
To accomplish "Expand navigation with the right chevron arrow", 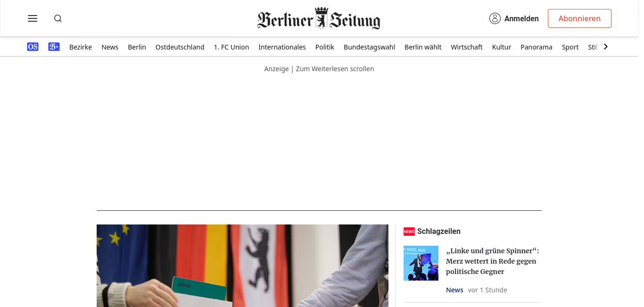I will [x=606, y=47].
